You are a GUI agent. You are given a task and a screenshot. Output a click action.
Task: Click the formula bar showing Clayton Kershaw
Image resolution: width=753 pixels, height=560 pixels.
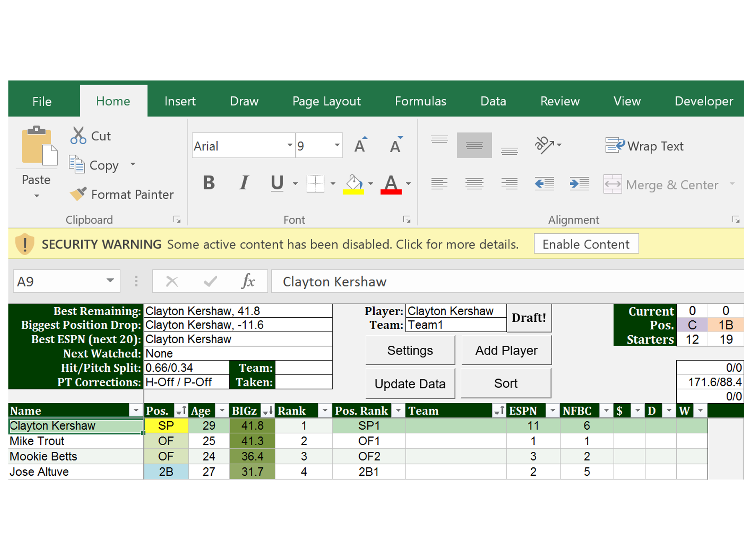click(x=507, y=281)
